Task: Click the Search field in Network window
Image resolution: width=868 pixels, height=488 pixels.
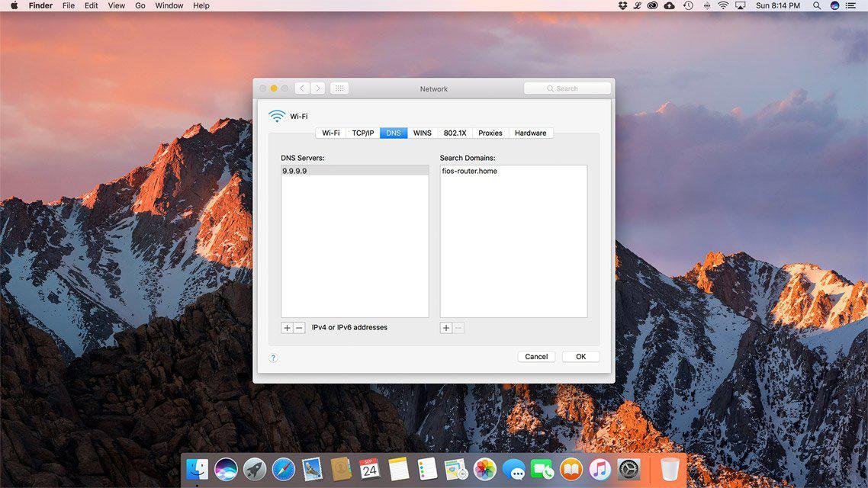Action: pos(567,88)
